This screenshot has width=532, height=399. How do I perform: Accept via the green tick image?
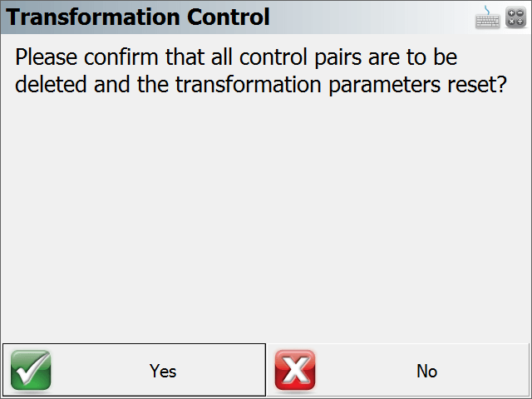coord(31,370)
